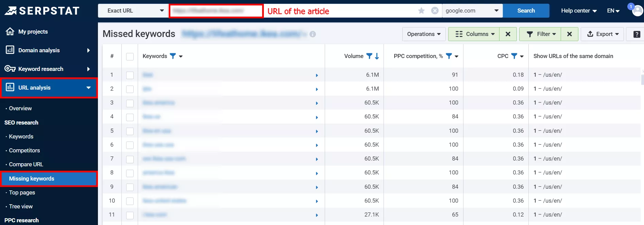
Task: Click the favorite star icon in search bar
Action: (421, 11)
